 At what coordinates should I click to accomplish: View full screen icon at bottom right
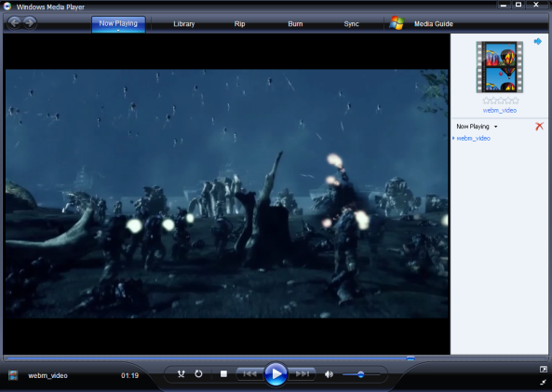[544, 369]
